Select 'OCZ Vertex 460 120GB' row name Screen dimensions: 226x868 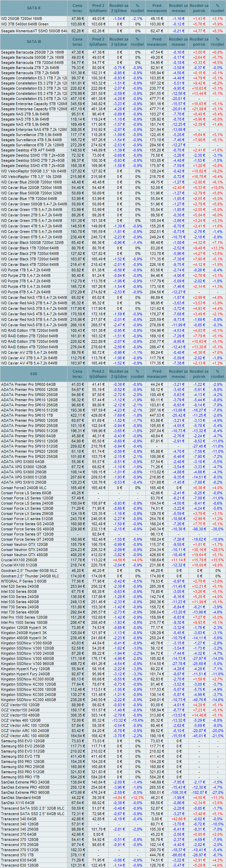point(21,720)
